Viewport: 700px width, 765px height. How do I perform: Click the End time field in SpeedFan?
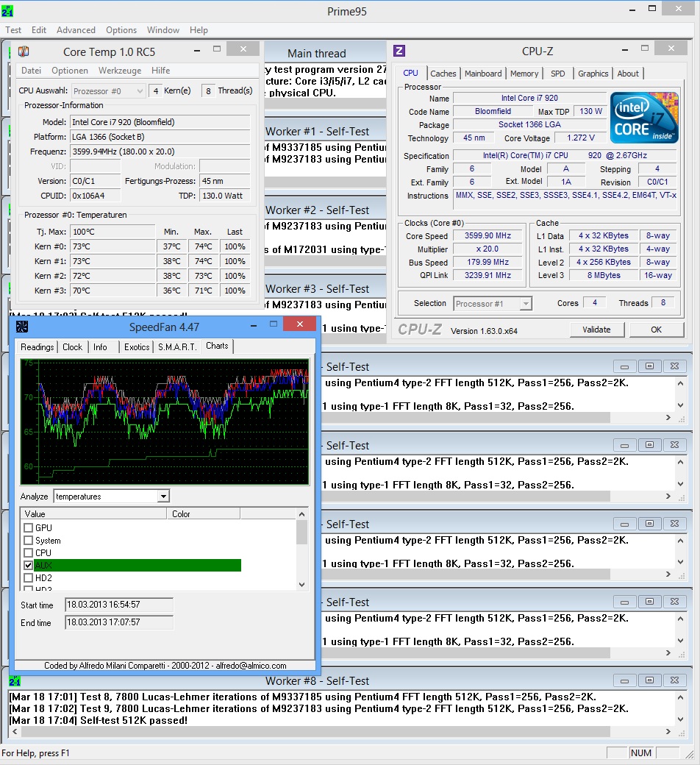[x=119, y=622]
